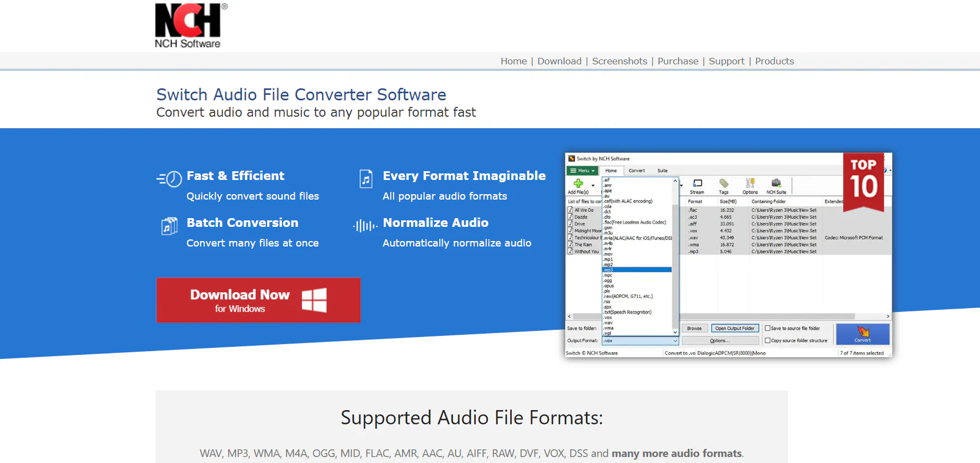Click the stacked files icon beside Batch Conversion

(170, 226)
